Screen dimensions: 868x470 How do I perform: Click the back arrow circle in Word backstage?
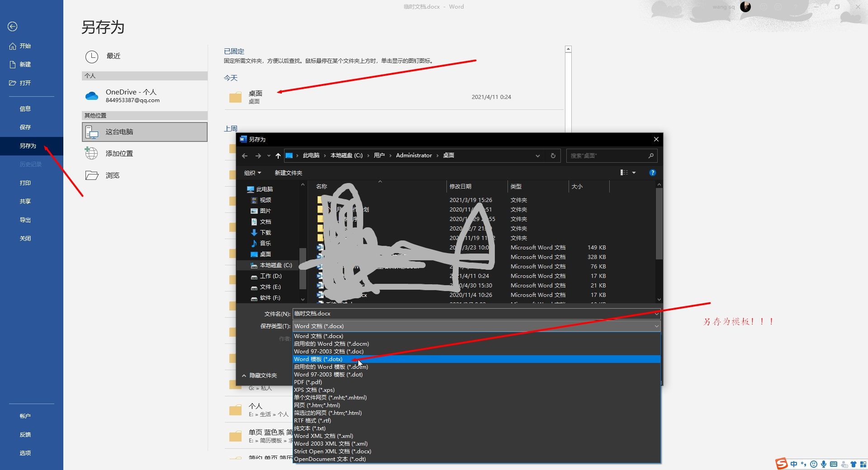tap(13, 27)
